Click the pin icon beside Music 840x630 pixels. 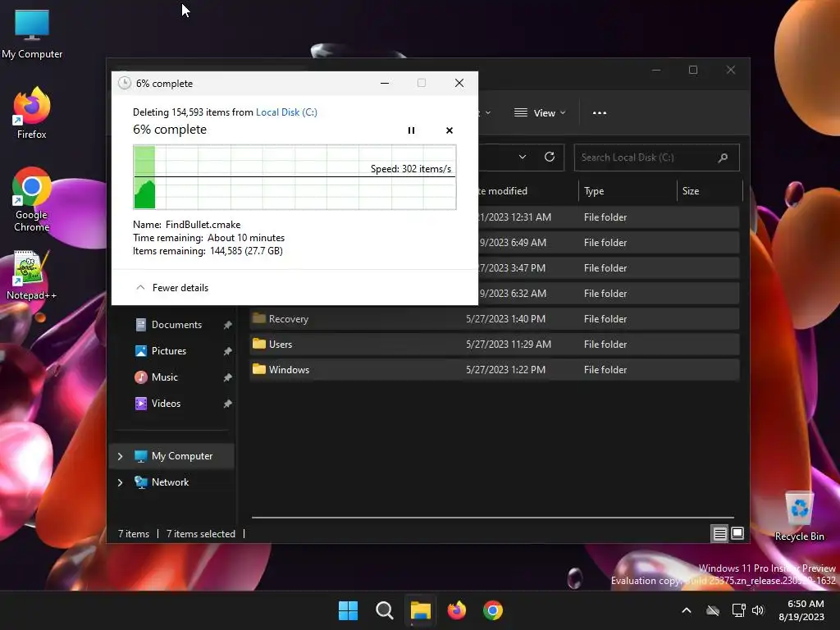coord(228,377)
